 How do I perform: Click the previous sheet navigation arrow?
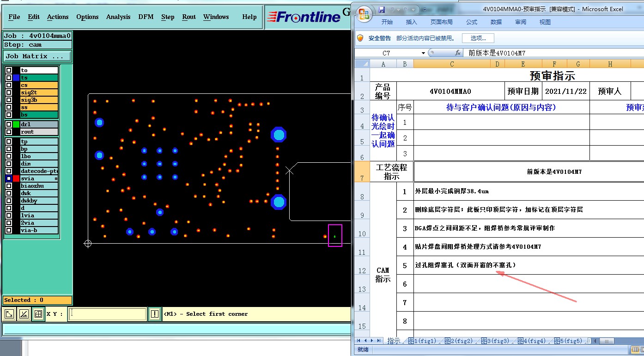pos(365,341)
